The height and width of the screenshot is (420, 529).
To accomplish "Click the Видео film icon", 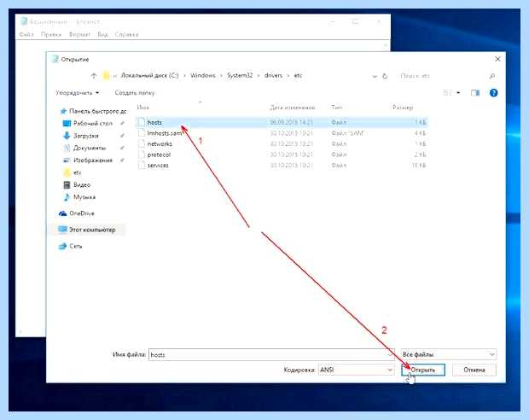I will pyautogui.click(x=67, y=184).
